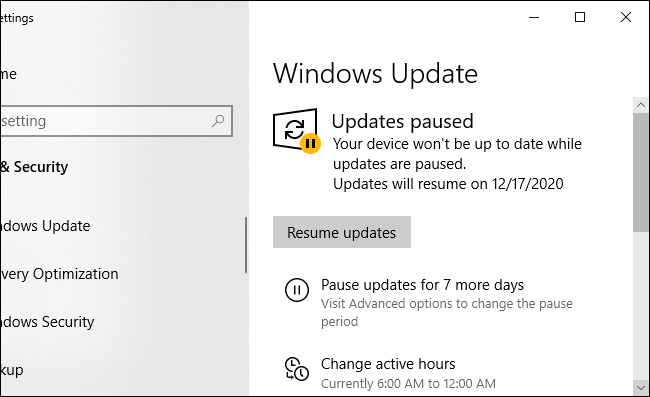Open Change active hours
This screenshot has width=650, height=397.
(x=388, y=364)
